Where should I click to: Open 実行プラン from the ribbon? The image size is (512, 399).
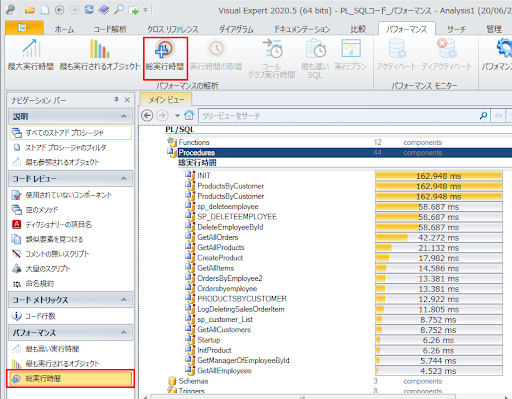pos(351,55)
